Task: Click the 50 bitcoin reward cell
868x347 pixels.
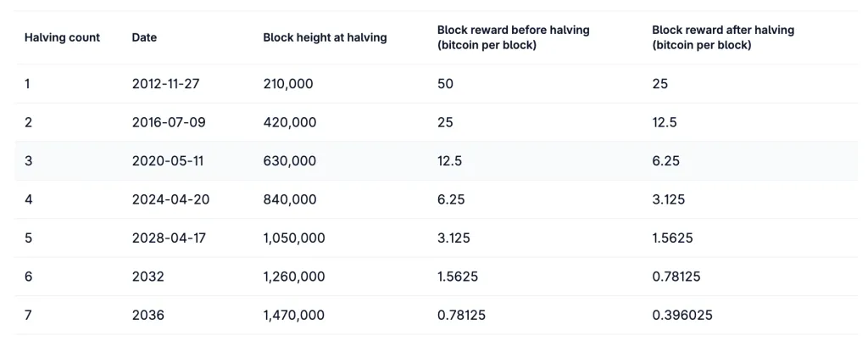Action: 445,84
